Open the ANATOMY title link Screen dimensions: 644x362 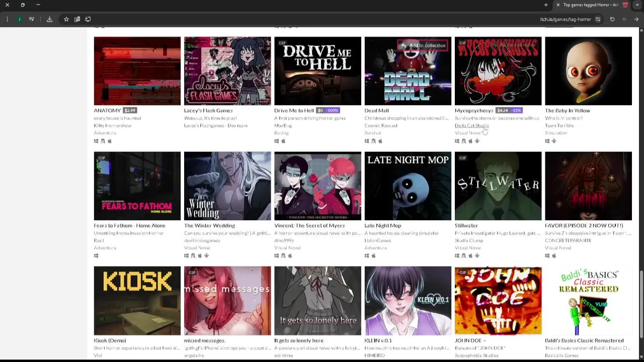pos(107,111)
